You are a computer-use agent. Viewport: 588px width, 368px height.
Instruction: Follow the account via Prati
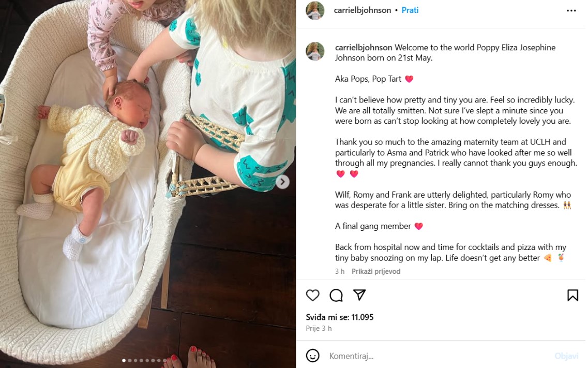(410, 10)
